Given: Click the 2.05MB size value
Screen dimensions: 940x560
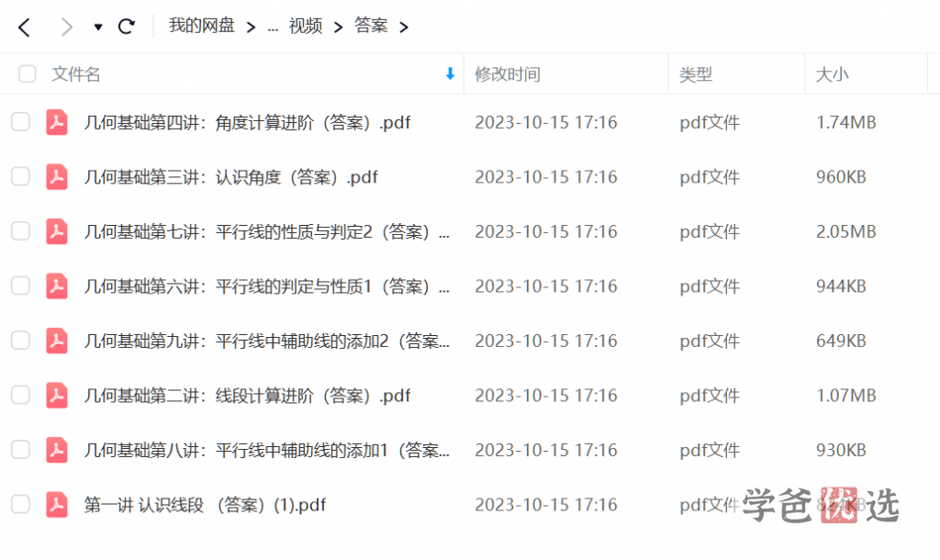Looking at the screenshot, I should pos(845,231).
